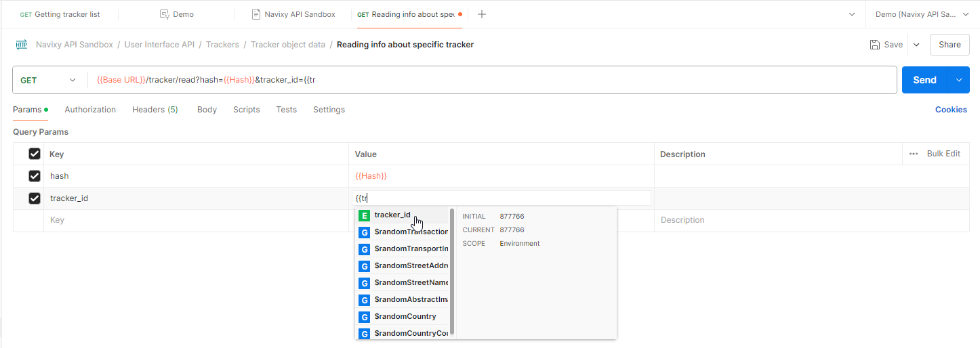
Task: Click the tracker_id key cell
Action: point(196,198)
